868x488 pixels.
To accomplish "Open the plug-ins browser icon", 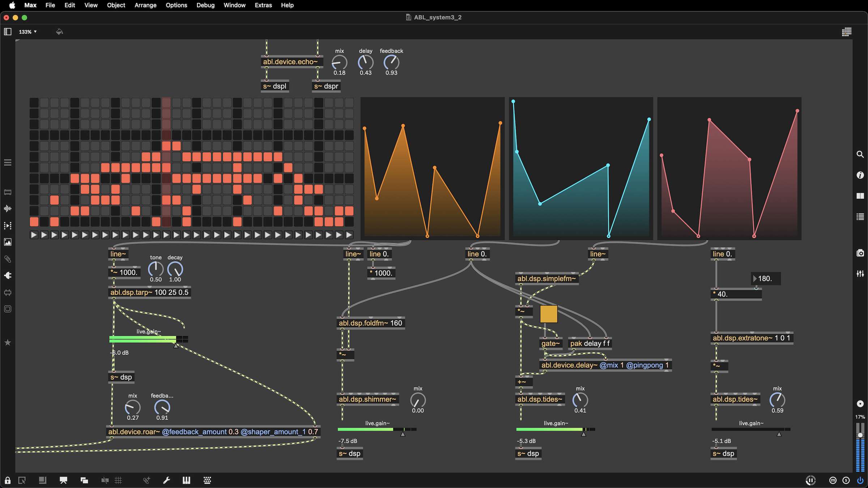I will (x=8, y=275).
